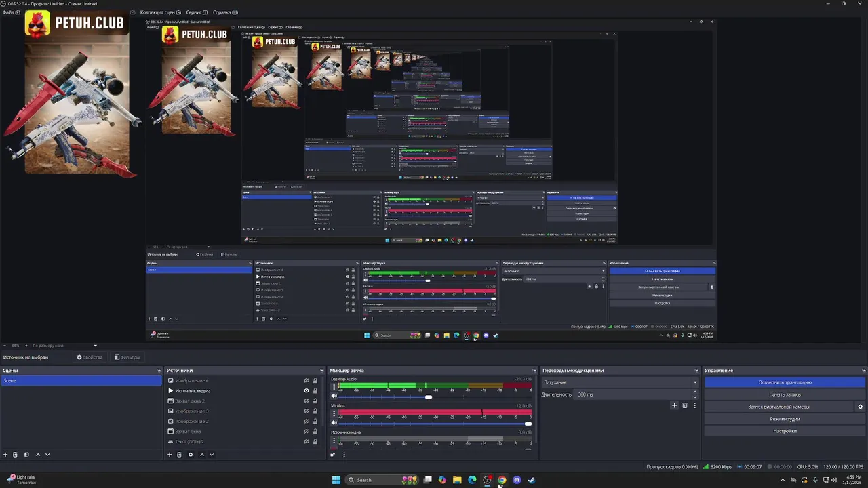Decrease Длительность with down stepper arrow
The height and width of the screenshot is (488, 868).
(695, 396)
